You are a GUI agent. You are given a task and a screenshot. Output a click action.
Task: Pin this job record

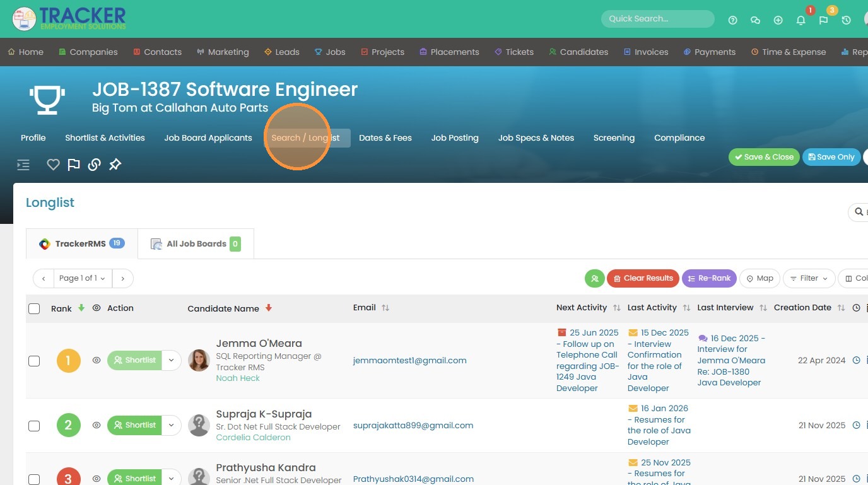(x=115, y=165)
